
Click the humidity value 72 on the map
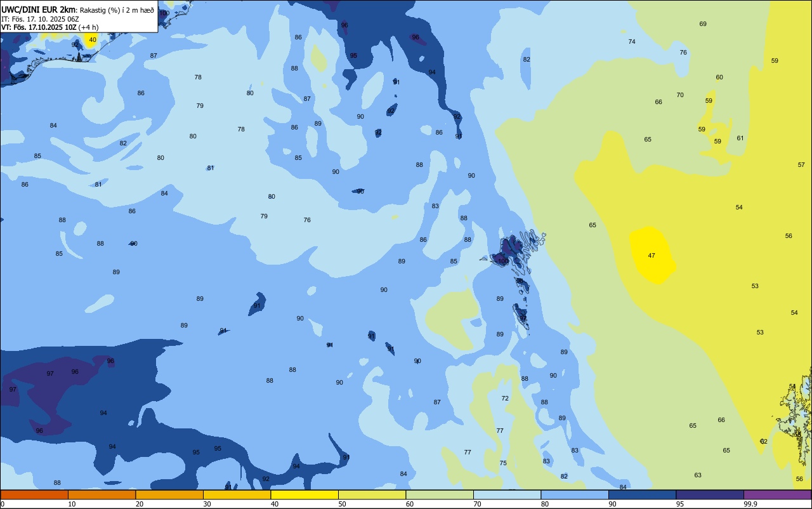pyautogui.click(x=505, y=399)
